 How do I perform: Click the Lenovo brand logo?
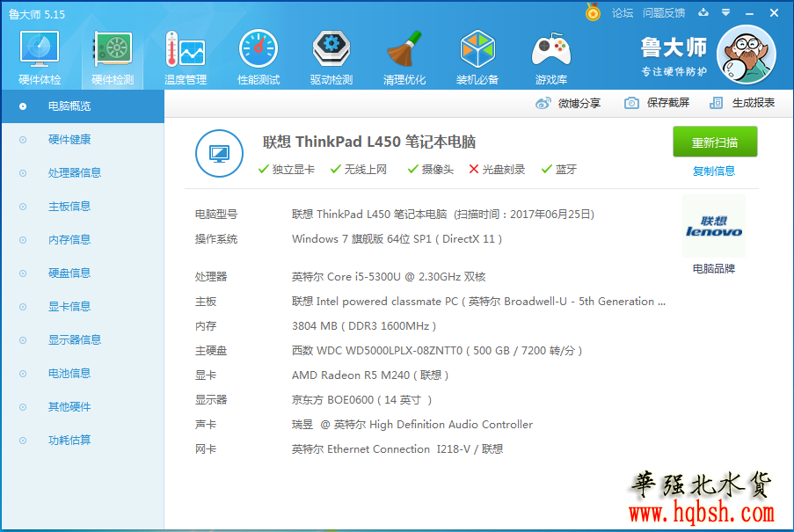713,226
